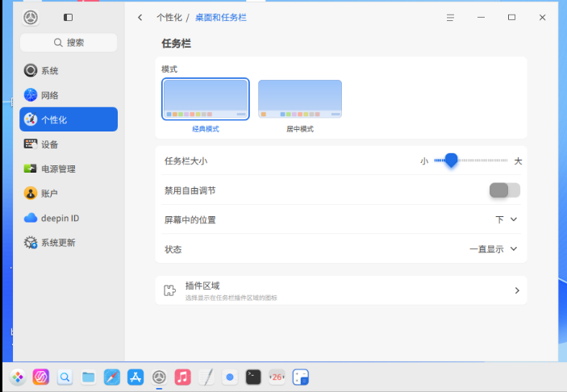Open the 设备 settings section

69,144
